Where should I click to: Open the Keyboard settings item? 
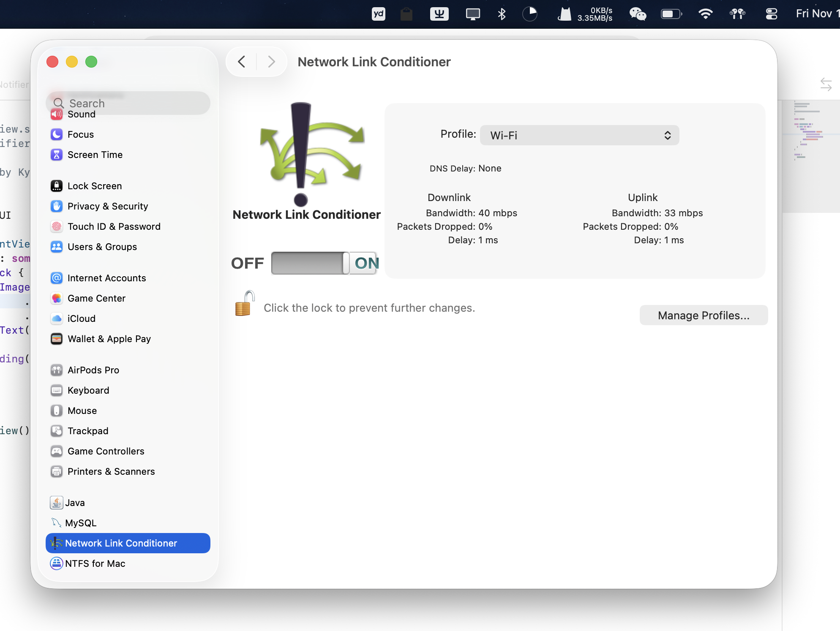coord(88,390)
